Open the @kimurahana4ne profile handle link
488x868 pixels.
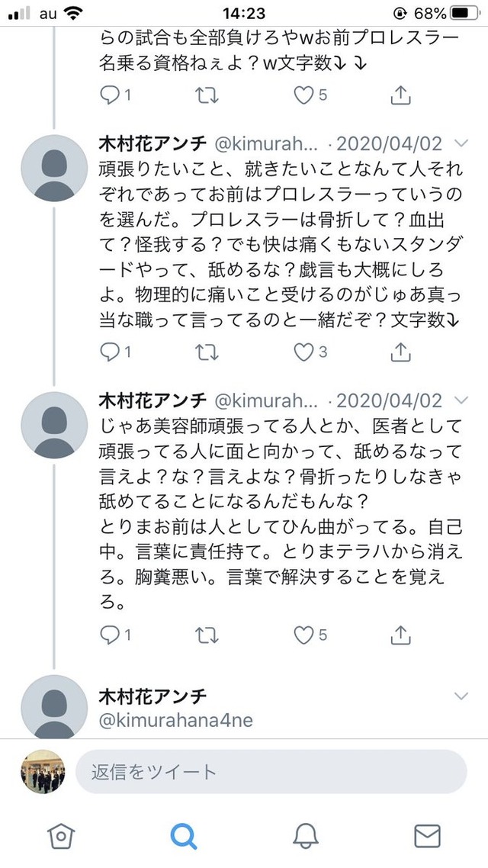[175, 719]
